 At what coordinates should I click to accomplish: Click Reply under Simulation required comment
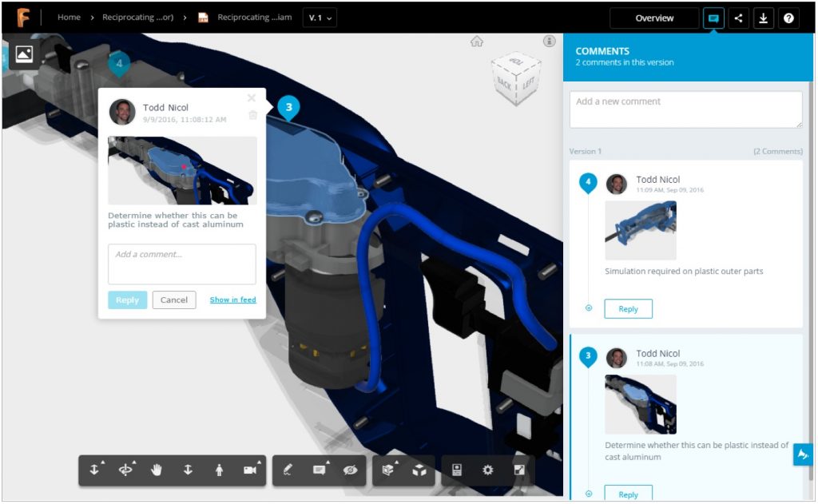coord(628,309)
